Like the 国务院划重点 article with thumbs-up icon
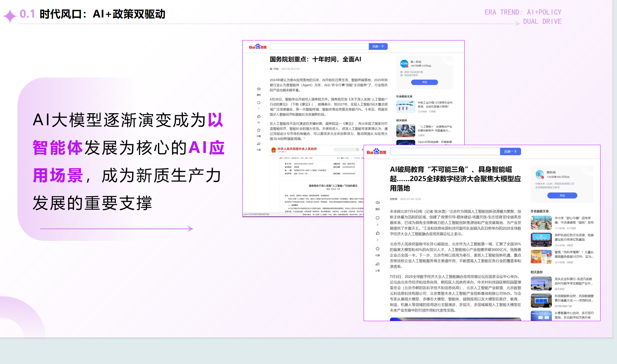 [259, 117]
